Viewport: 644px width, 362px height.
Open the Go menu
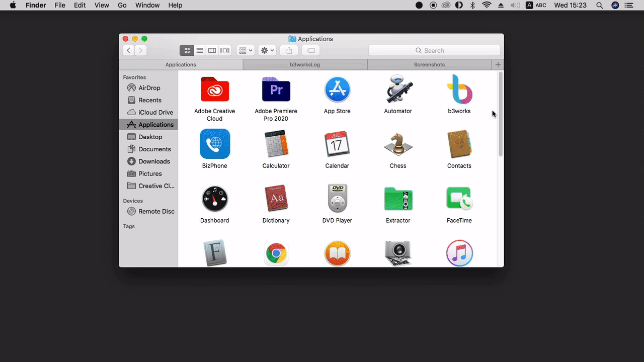coord(122,5)
